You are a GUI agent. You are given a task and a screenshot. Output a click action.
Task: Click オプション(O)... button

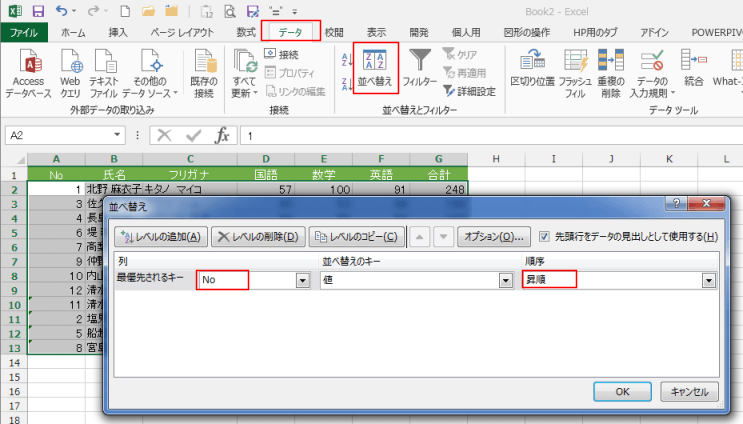pyautogui.click(x=494, y=236)
